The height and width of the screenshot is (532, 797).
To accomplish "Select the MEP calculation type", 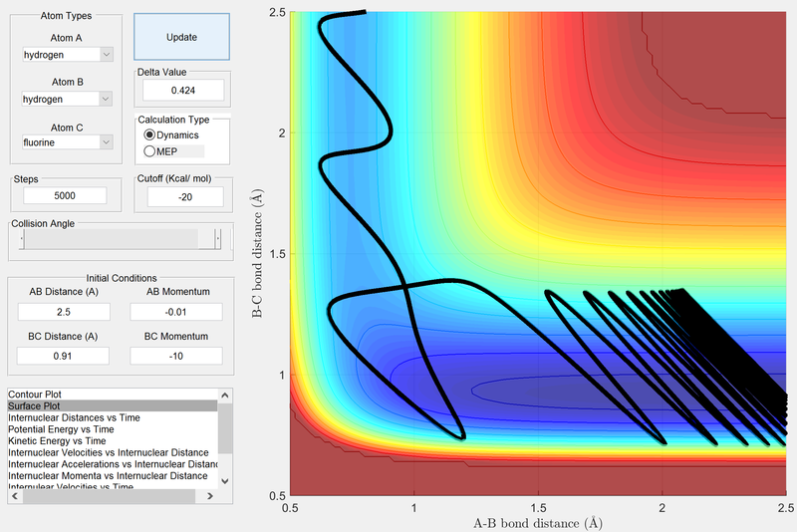I will pyautogui.click(x=160, y=151).
